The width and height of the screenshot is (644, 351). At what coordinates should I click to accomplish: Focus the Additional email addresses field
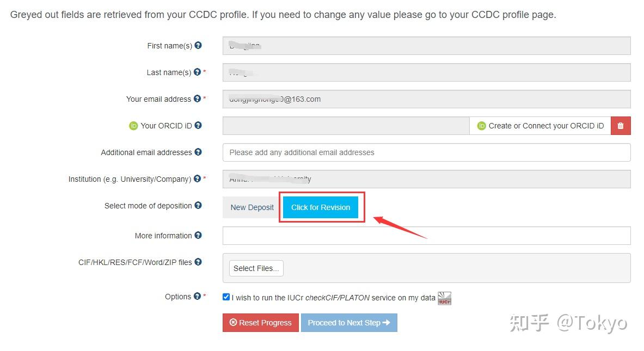(426, 152)
